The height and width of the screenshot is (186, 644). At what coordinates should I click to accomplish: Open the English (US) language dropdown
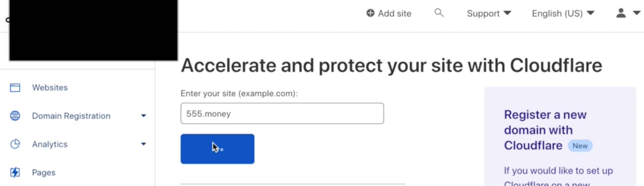(x=562, y=14)
